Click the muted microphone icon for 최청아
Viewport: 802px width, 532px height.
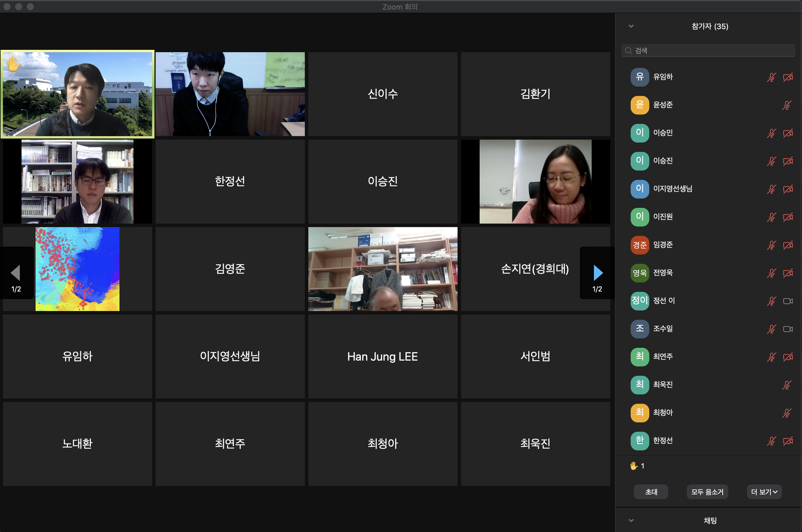tap(786, 413)
